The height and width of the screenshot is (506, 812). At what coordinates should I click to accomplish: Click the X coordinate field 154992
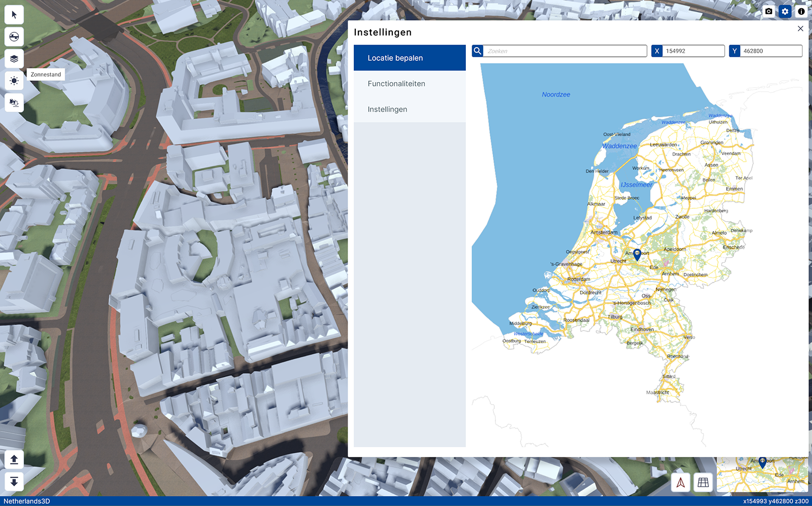pos(693,51)
